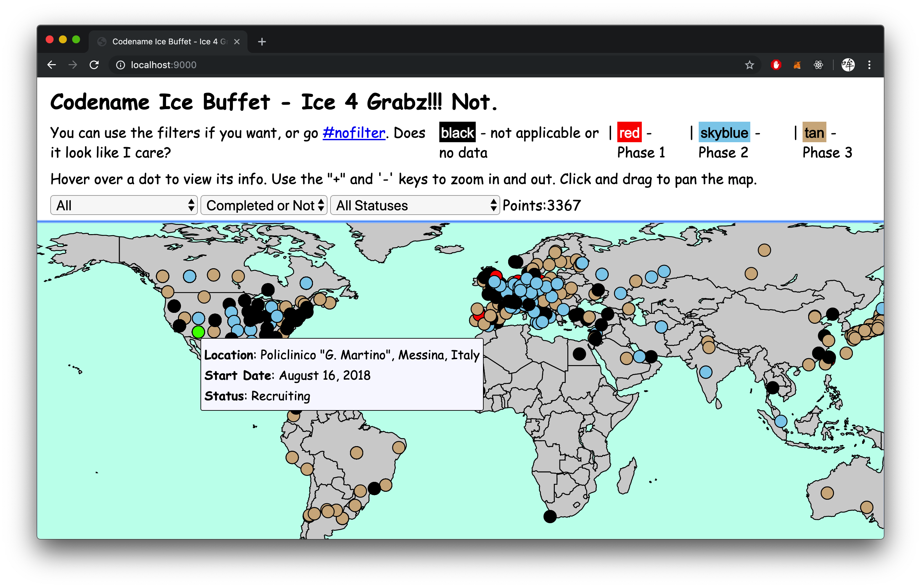921x588 pixels.
Task: Click the browser forward arrow
Action: (73, 65)
